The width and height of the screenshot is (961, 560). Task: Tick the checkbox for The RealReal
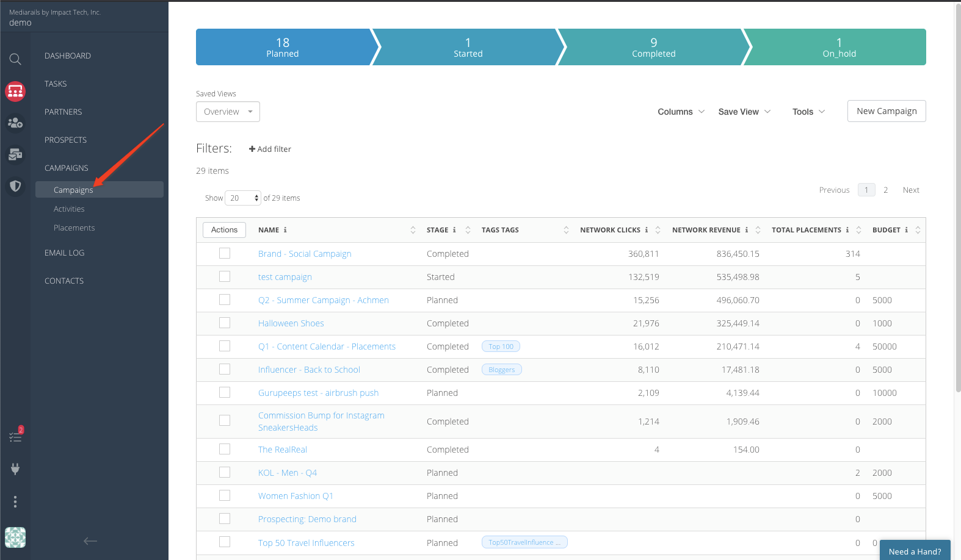point(225,449)
